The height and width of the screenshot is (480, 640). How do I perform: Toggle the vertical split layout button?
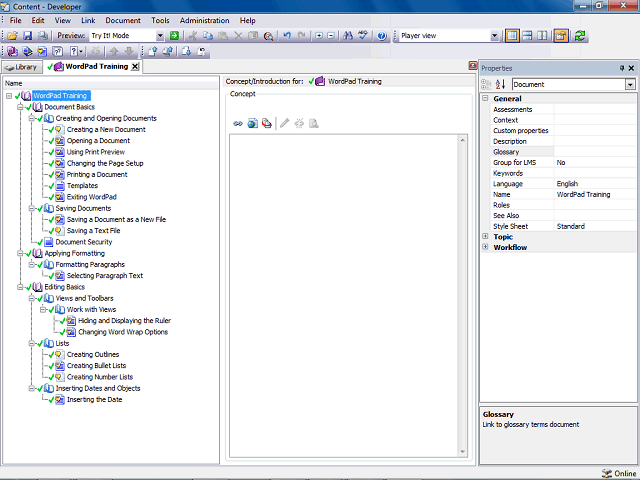[x=542, y=36]
